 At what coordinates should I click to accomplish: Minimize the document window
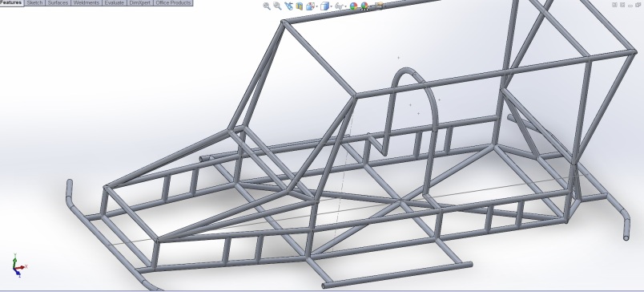coord(630,6)
